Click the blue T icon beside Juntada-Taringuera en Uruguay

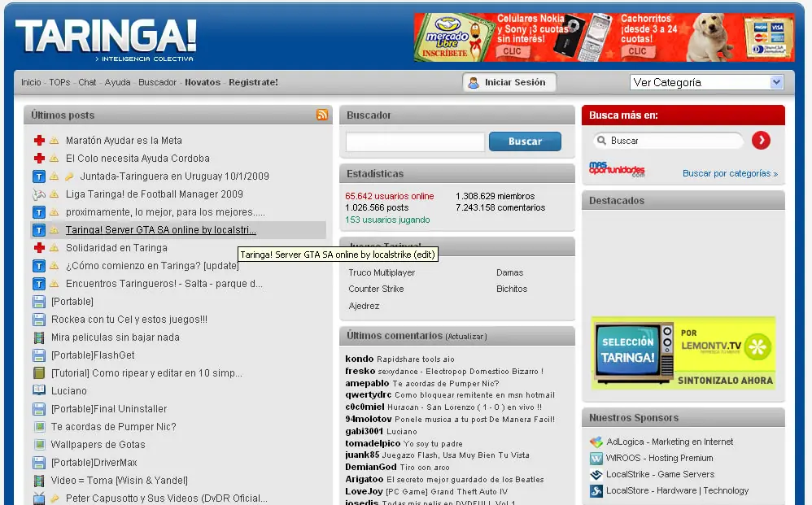point(39,176)
